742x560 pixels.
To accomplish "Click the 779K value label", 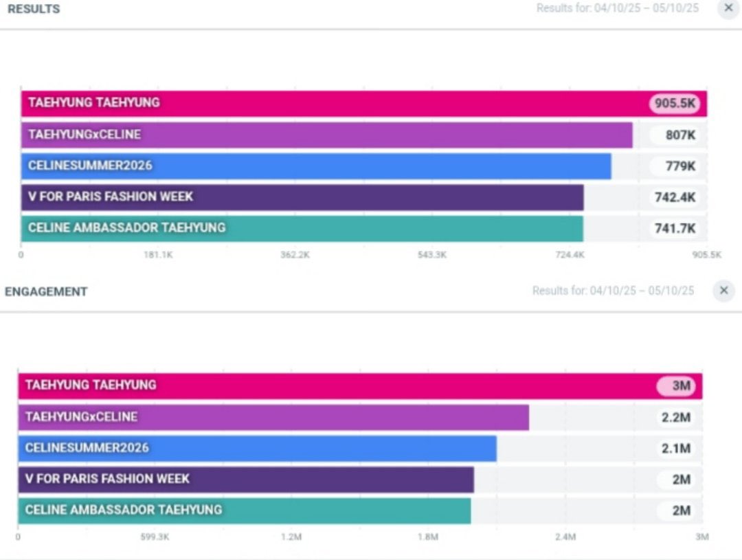I will click(680, 166).
